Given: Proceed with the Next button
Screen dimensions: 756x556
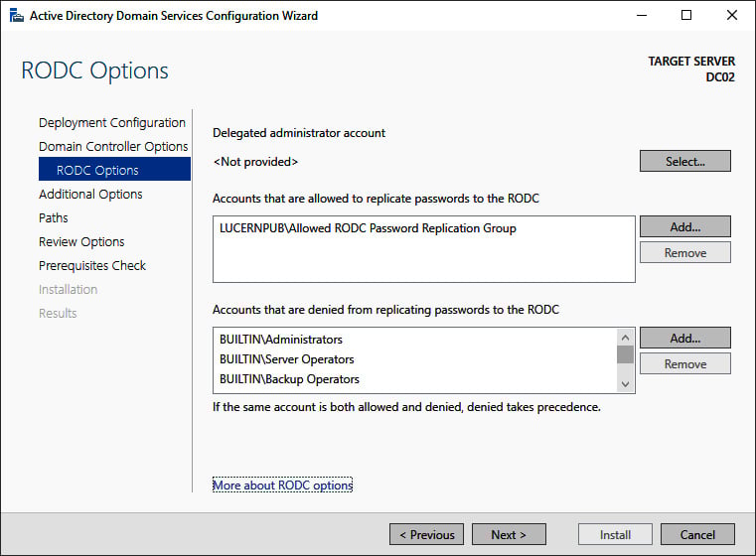Looking at the screenshot, I should coord(510,534).
